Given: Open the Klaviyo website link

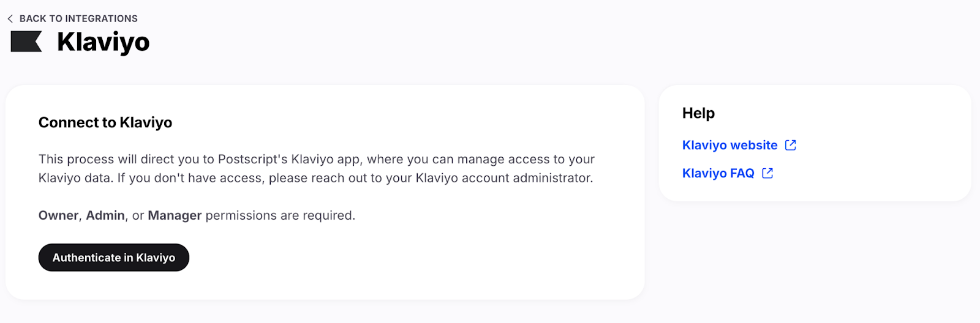Looking at the screenshot, I should (x=729, y=146).
